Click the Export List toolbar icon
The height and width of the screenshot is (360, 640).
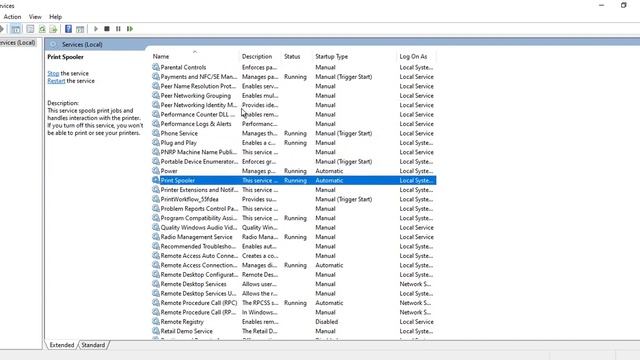(53, 29)
